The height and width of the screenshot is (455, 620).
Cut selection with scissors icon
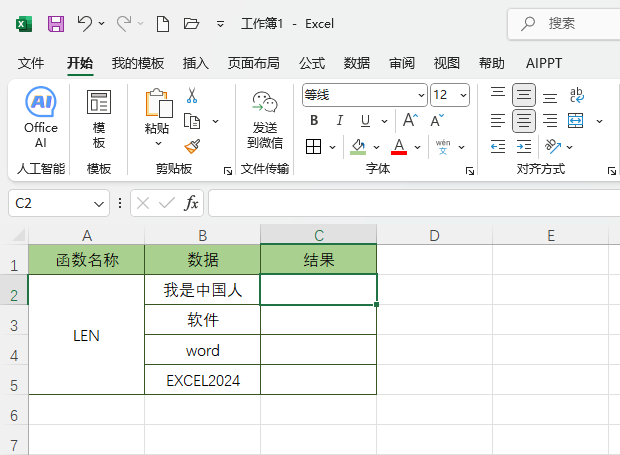pos(192,95)
